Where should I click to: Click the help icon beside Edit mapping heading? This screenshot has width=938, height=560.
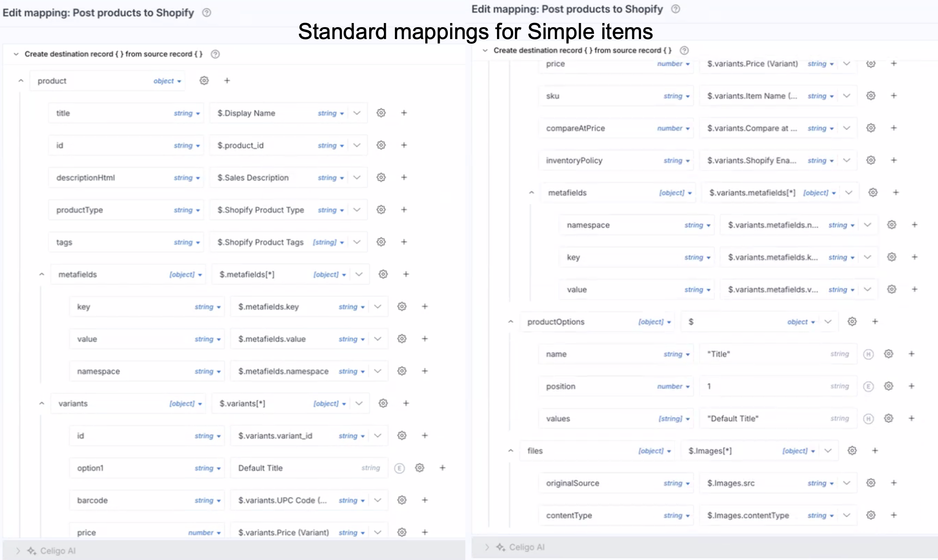point(206,13)
